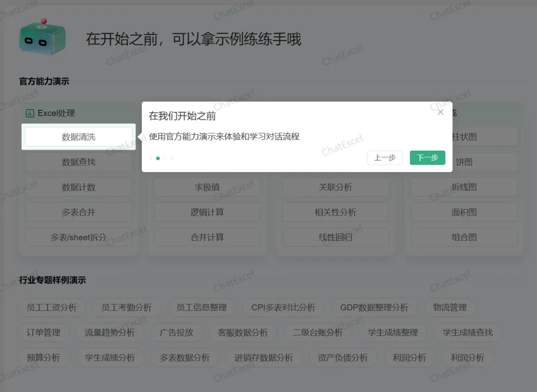
Task: Open the 员工信息整理 sample
Action: click(201, 307)
